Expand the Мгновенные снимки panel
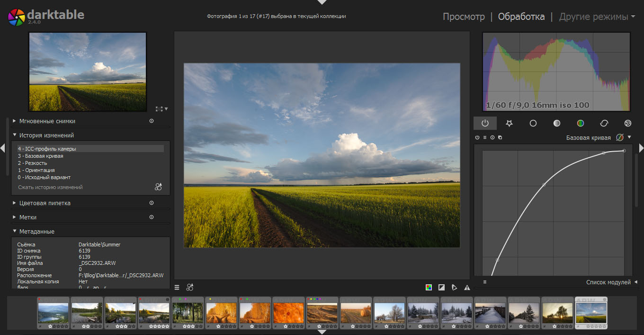The width and height of the screenshot is (644, 335). pyautogui.click(x=15, y=121)
